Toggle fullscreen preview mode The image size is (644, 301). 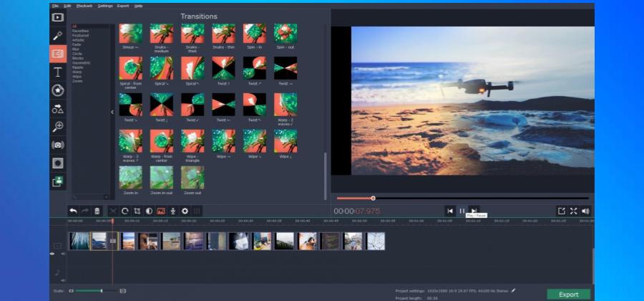coord(574,211)
